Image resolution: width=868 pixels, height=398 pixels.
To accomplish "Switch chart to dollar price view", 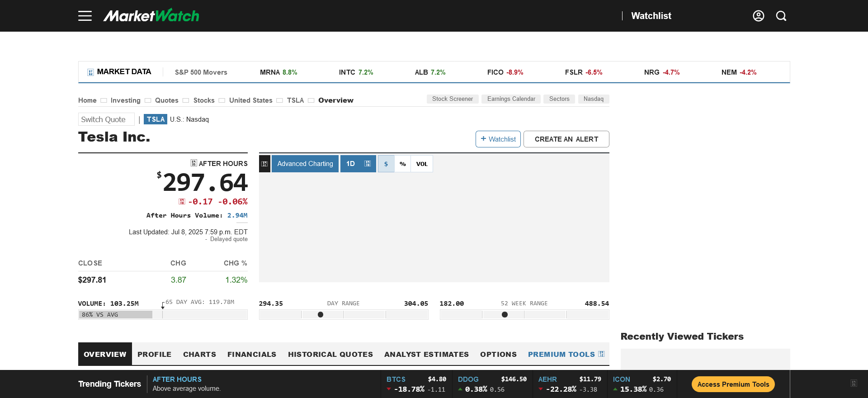I will 386,164.
